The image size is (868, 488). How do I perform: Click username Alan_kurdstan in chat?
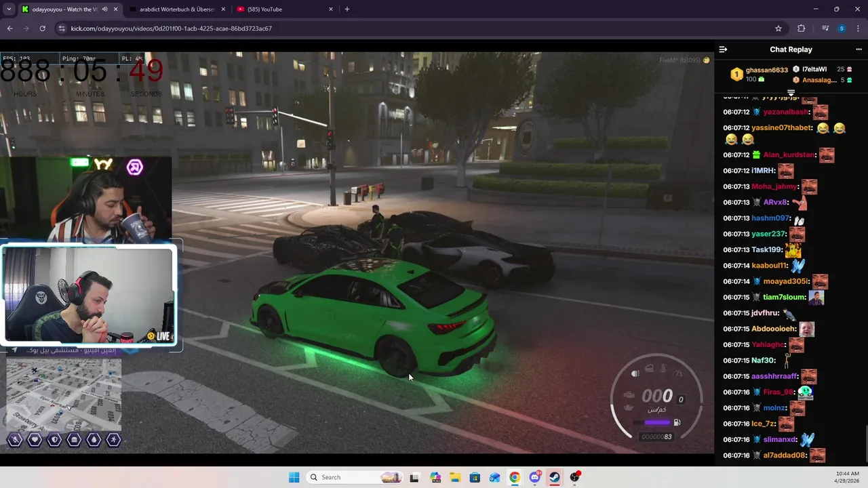pyautogui.click(x=789, y=155)
